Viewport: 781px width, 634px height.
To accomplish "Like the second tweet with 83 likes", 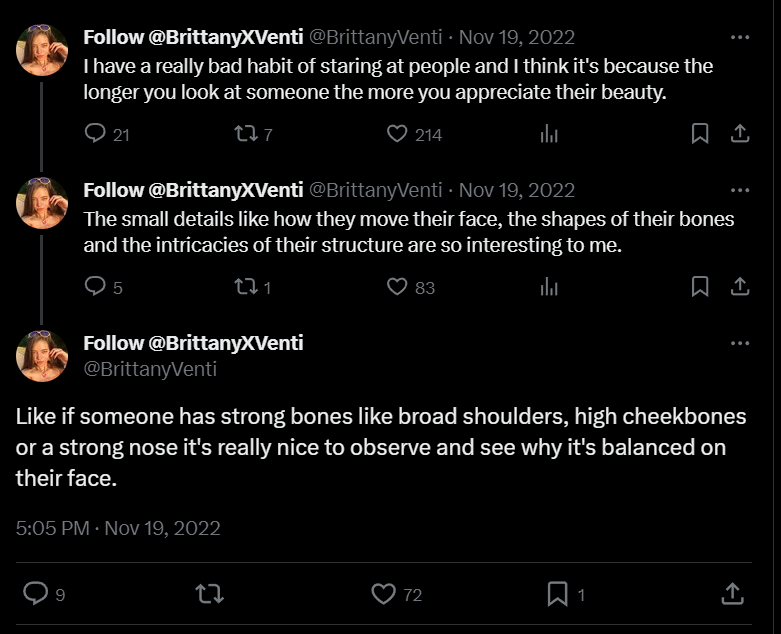I will coord(399,287).
